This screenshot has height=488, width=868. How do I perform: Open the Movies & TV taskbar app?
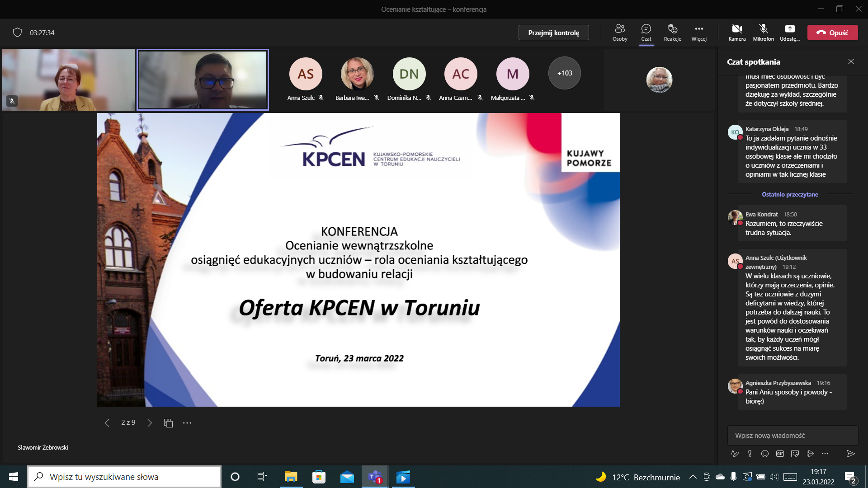pyautogui.click(x=403, y=477)
